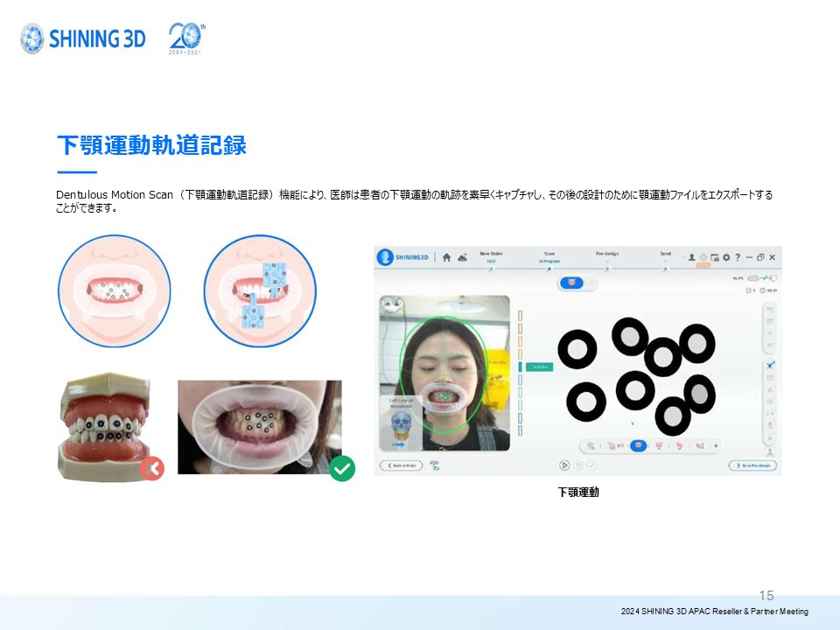The image size is (840, 630).
Task: Click the plus icon in scan step bar
Action: point(716,445)
